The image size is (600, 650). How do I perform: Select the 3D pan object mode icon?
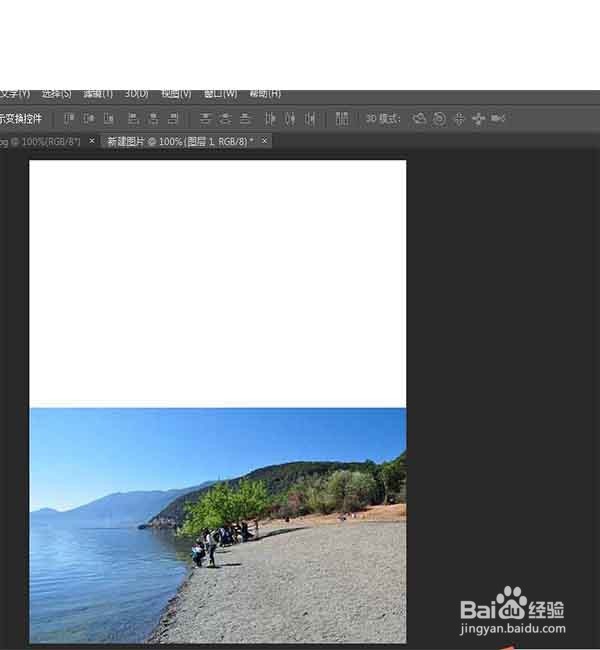click(459, 119)
